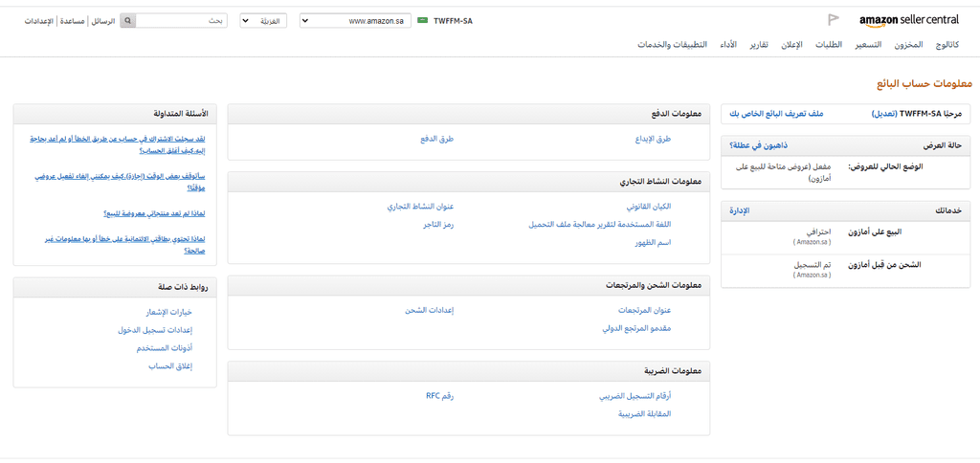The image size is (980, 463).
Task: Open مقدمو المرتجع الدولي link
Action: coord(636,327)
